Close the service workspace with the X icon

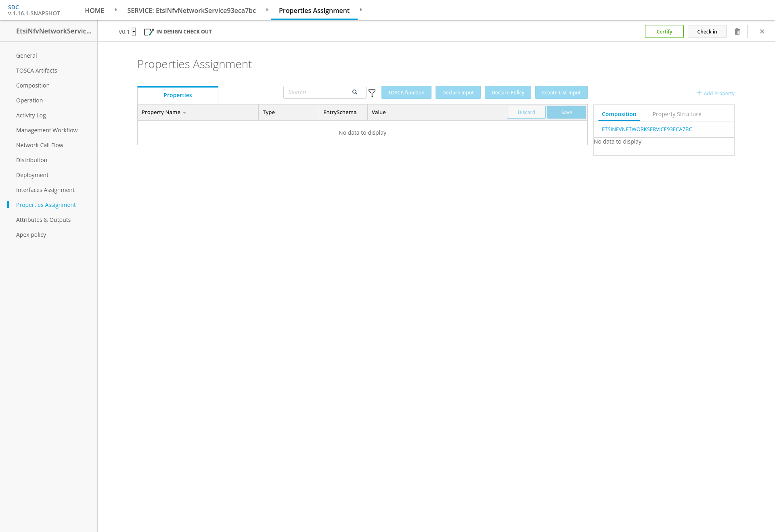[x=762, y=31]
